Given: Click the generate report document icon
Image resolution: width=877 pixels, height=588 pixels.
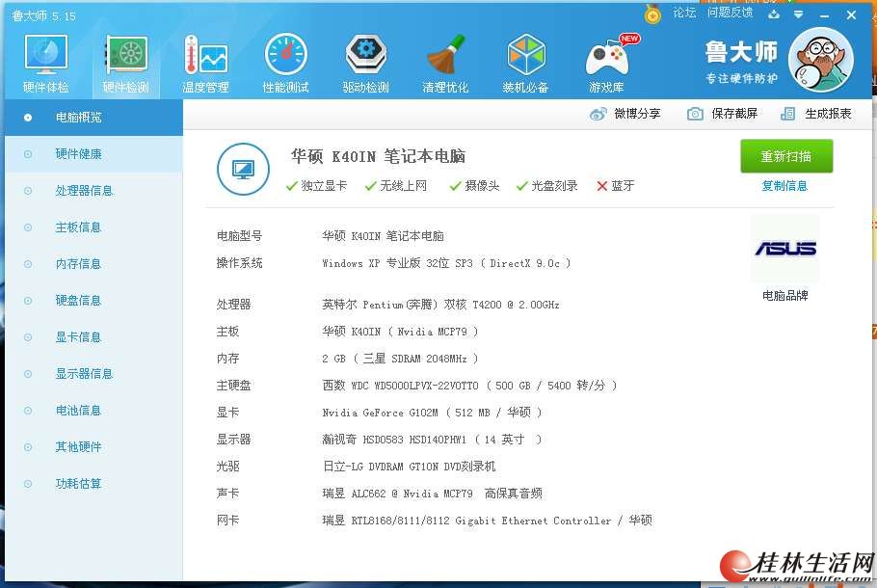Looking at the screenshot, I should pos(787,114).
